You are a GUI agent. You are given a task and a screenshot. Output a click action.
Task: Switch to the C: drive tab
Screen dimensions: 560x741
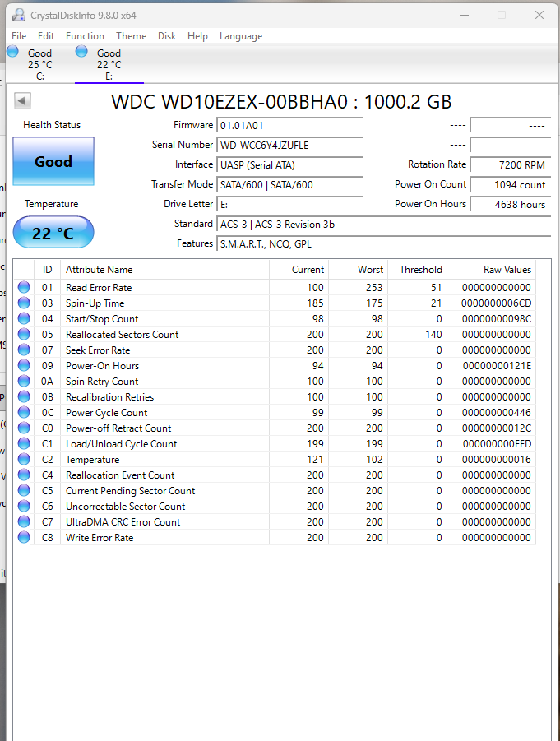(x=40, y=64)
